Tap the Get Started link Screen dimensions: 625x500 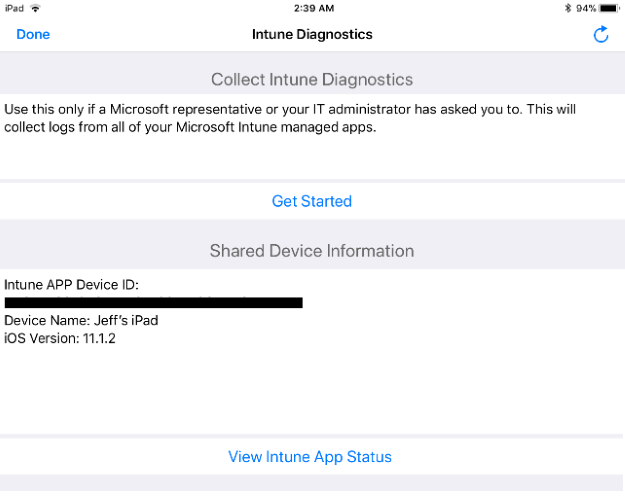(x=312, y=201)
